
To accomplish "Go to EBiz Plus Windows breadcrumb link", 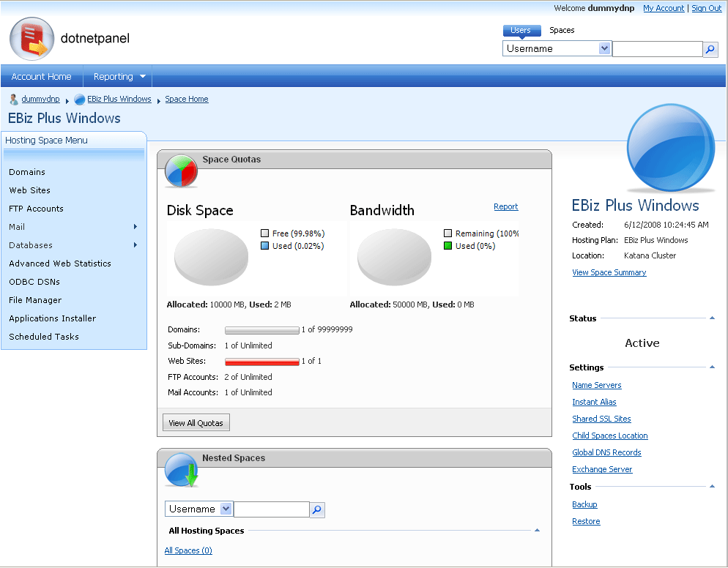I will coord(119,99).
